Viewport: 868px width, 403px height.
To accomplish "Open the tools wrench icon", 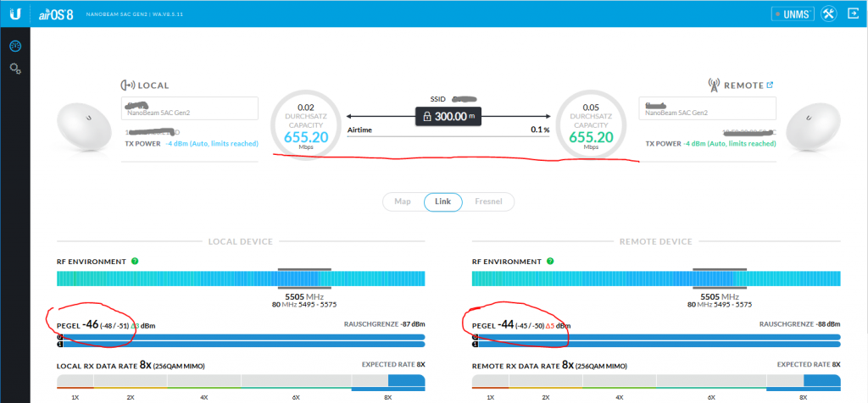I will 828,14.
